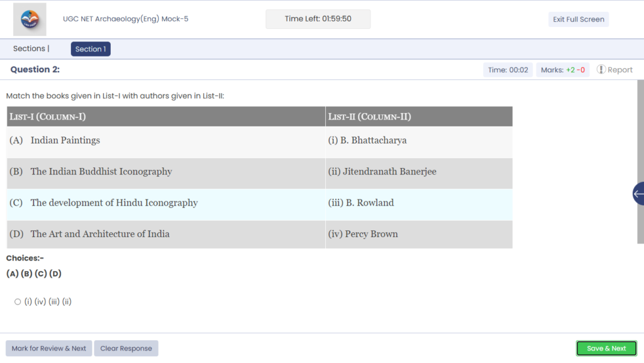This screenshot has width=644, height=363.
Task: Click the UGC NET Archaeology Mock-5 title
Action: pos(125,19)
